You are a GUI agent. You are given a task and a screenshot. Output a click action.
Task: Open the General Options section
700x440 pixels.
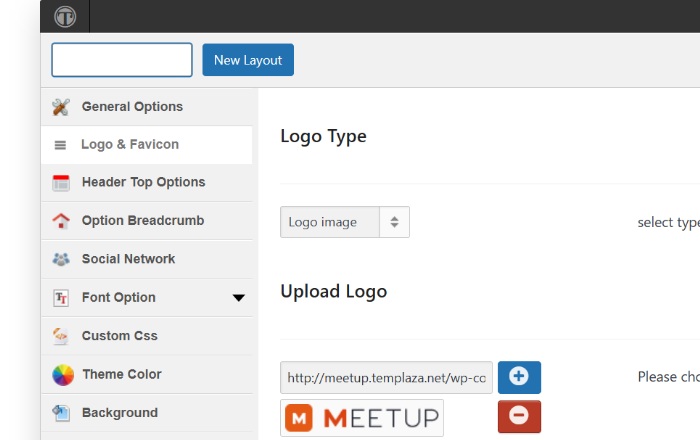point(147,107)
